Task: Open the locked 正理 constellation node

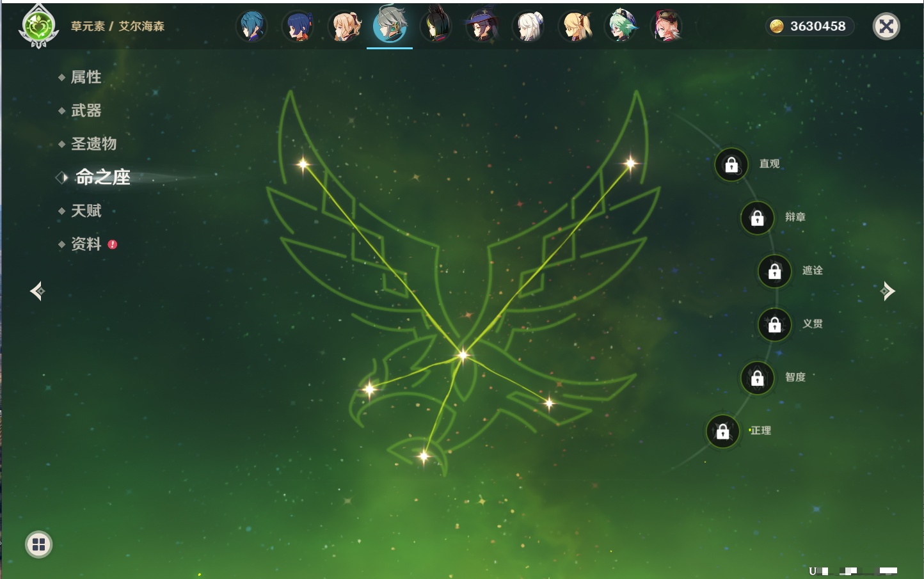Action: 722,431
